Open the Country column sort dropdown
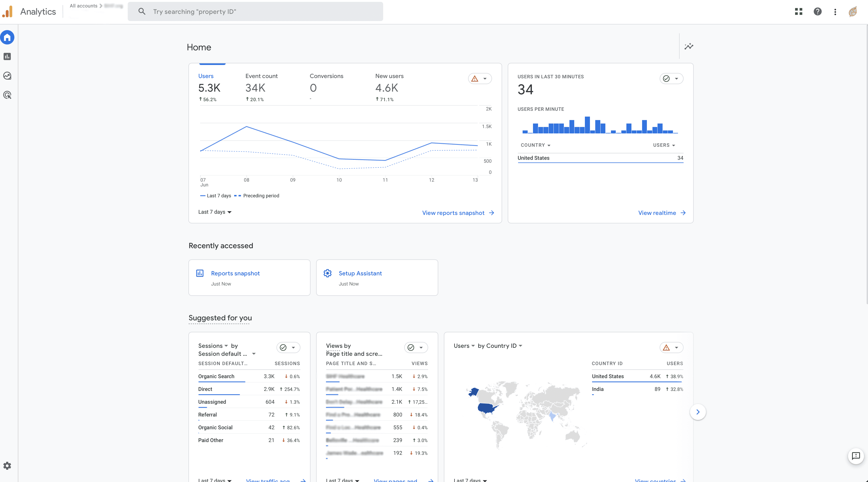Viewport: 868px width, 482px height. click(x=535, y=145)
